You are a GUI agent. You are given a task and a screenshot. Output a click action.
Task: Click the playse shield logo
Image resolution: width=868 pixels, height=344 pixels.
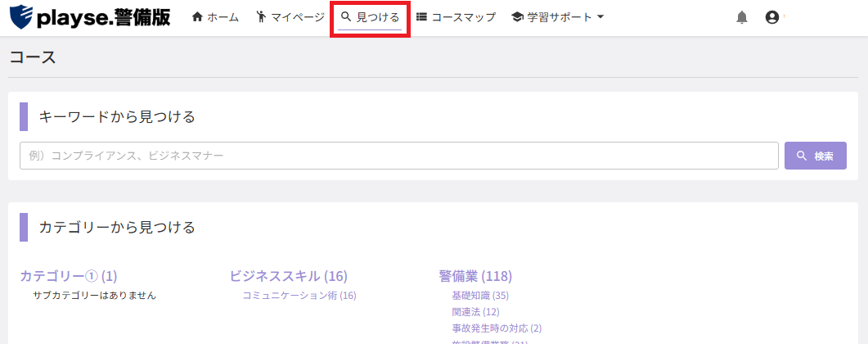click(22, 17)
